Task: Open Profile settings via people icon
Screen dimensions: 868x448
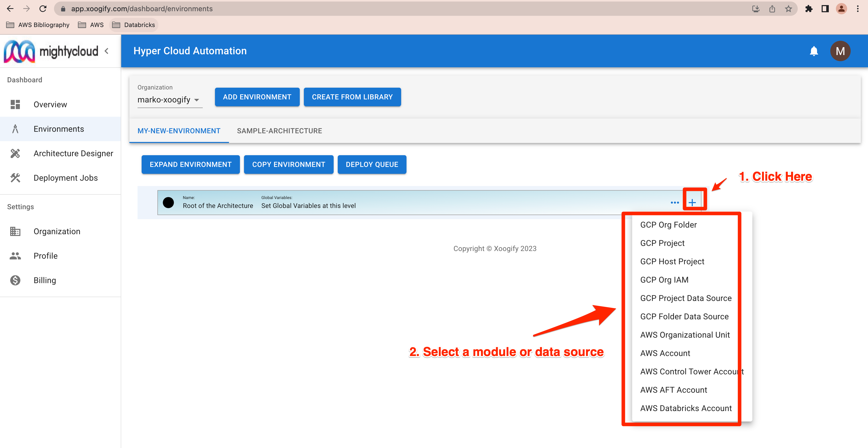Action: [x=15, y=256]
